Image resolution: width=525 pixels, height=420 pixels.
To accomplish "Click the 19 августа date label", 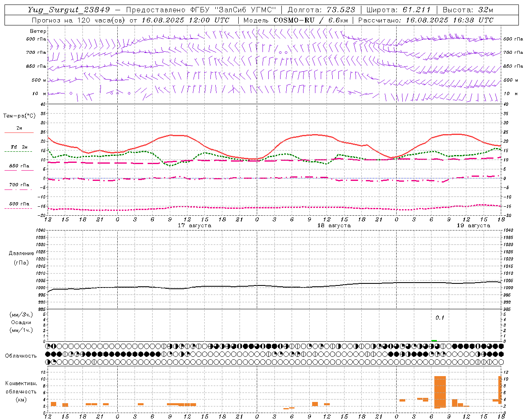I will coord(473,226).
